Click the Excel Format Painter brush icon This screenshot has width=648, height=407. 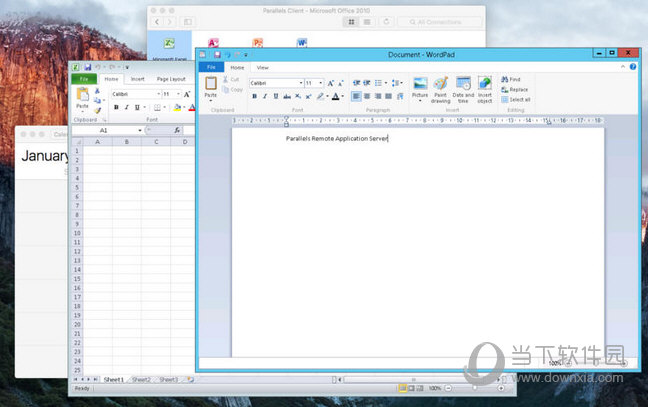point(98,110)
